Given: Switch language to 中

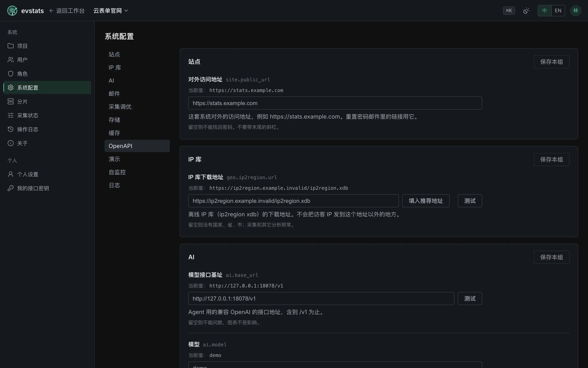Looking at the screenshot, I should click(x=545, y=11).
